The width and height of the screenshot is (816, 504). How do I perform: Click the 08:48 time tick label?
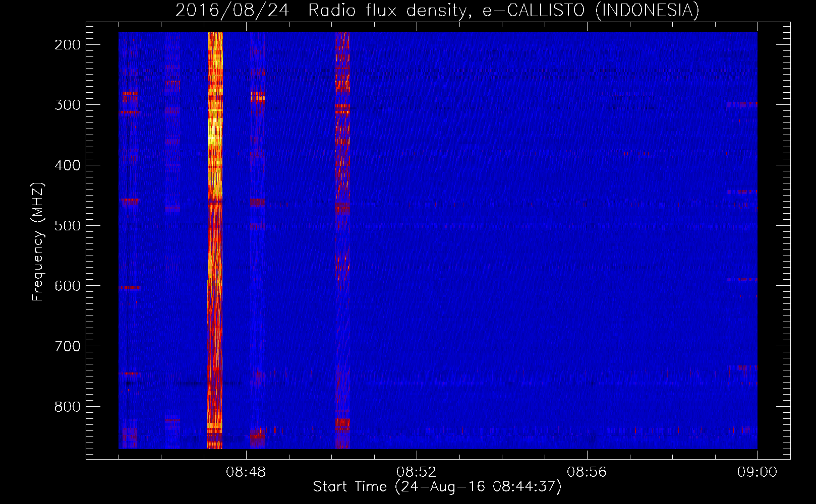[246, 472]
